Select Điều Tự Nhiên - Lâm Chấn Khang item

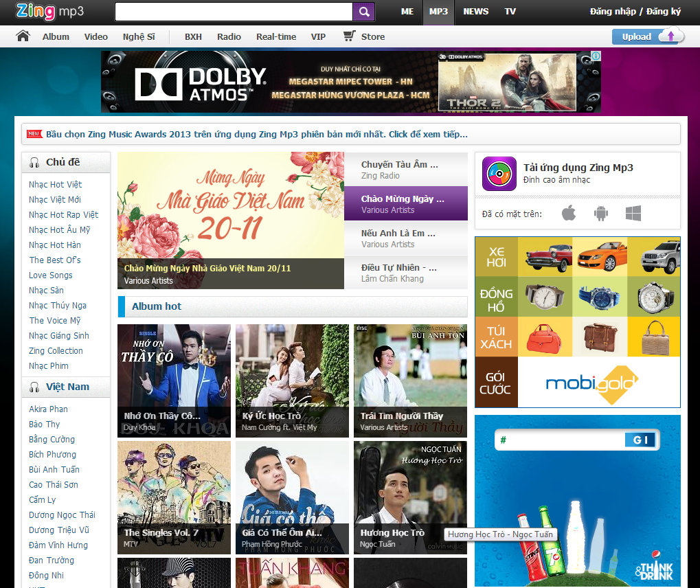coord(406,272)
